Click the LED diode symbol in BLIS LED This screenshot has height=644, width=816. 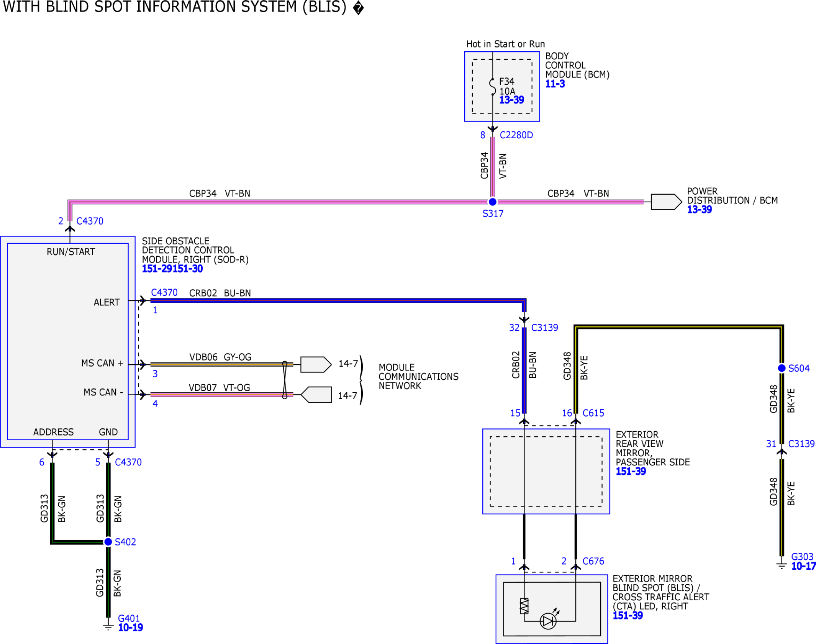point(548,621)
